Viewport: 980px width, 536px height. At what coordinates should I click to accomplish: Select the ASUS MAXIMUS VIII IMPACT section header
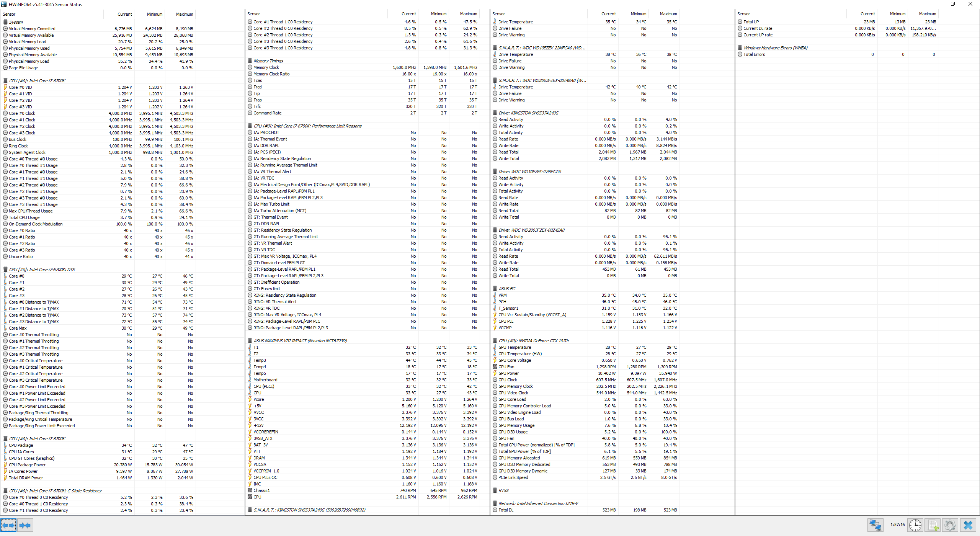tap(300, 341)
